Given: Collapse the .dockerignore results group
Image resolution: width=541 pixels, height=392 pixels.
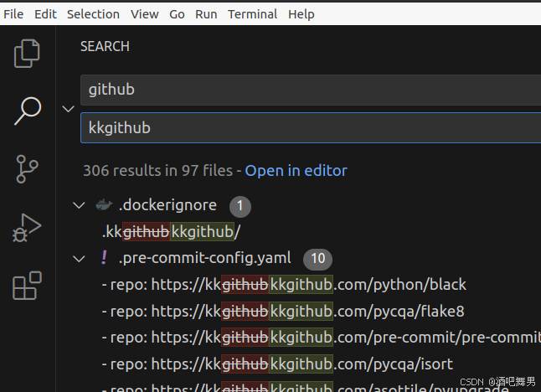Looking at the screenshot, I should coord(79,206).
